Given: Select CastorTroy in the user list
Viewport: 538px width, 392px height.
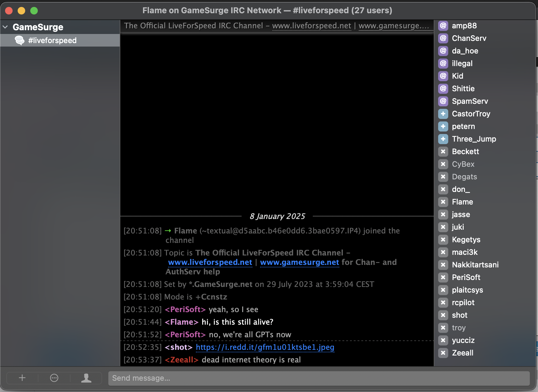Looking at the screenshot, I should pos(471,114).
